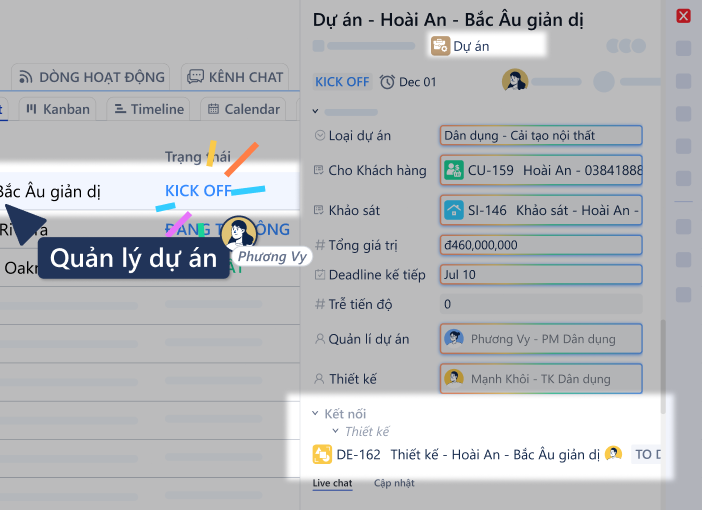Collapse the Thiết kế subsection chevron
The image size is (702, 510).
pyautogui.click(x=336, y=432)
